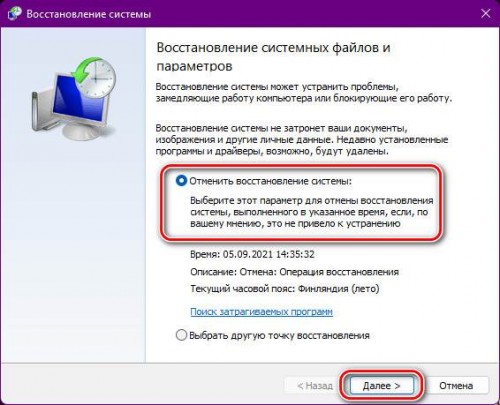Click the Описание: Отмена: Операция восстановления line

point(294,272)
